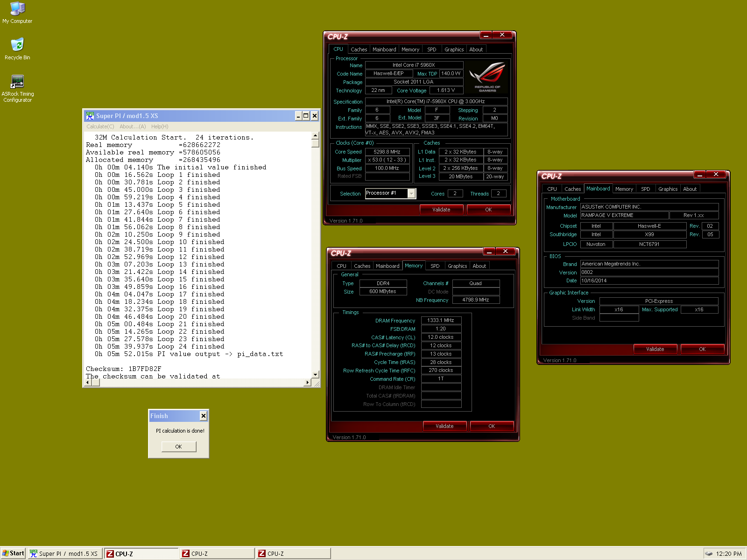Screen dimensions: 747x560
Task: Switch to CPU tab in Mainboard CPU-Z window
Action: click(x=552, y=189)
